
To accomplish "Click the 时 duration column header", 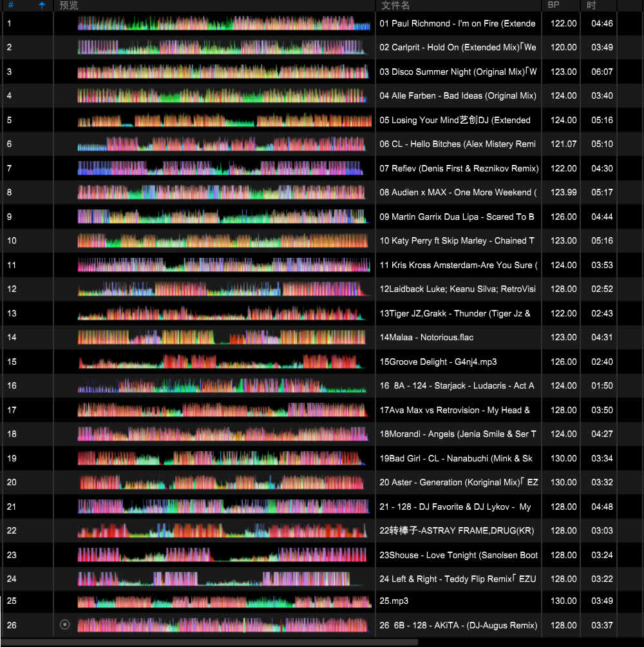I will (591, 5).
